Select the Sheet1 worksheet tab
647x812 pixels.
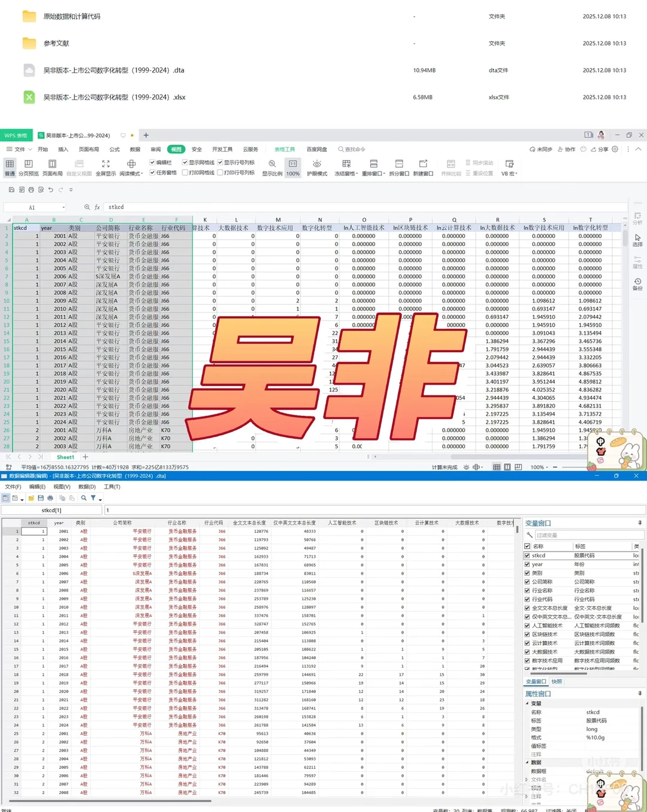(65, 457)
